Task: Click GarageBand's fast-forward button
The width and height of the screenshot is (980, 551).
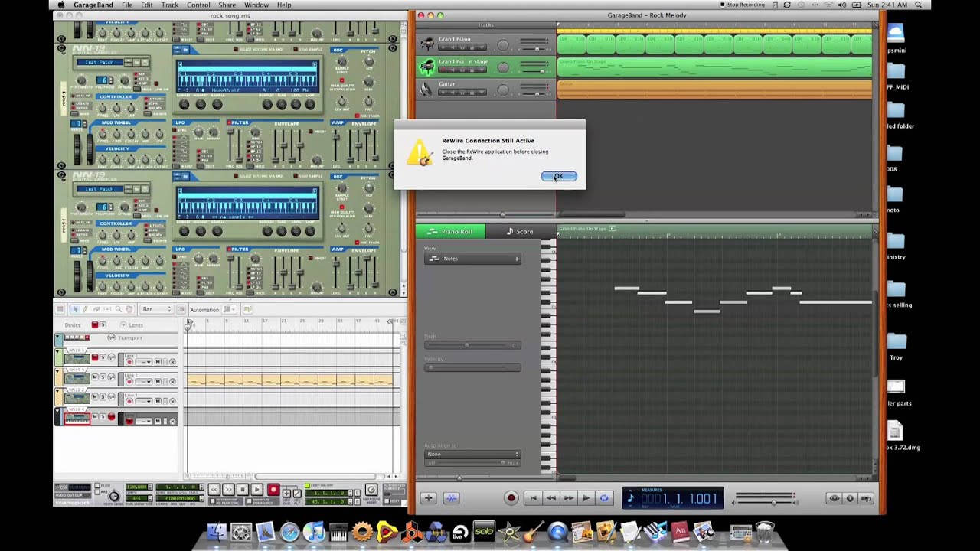Action: pyautogui.click(x=568, y=498)
